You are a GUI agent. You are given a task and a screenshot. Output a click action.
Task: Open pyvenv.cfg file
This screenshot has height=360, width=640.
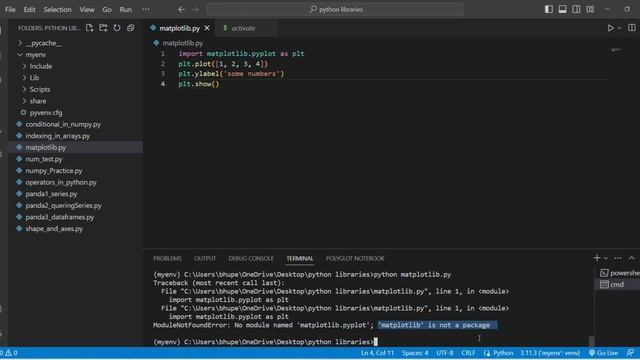pos(46,113)
